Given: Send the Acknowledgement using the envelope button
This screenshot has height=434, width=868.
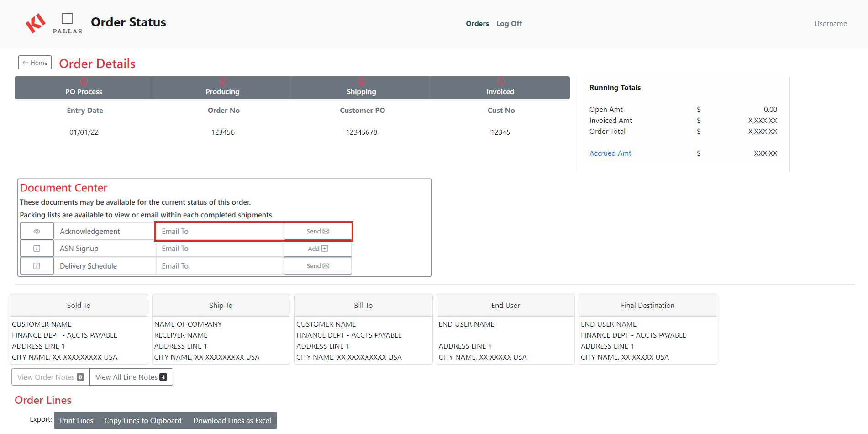Looking at the screenshot, I should coord(318,231).
